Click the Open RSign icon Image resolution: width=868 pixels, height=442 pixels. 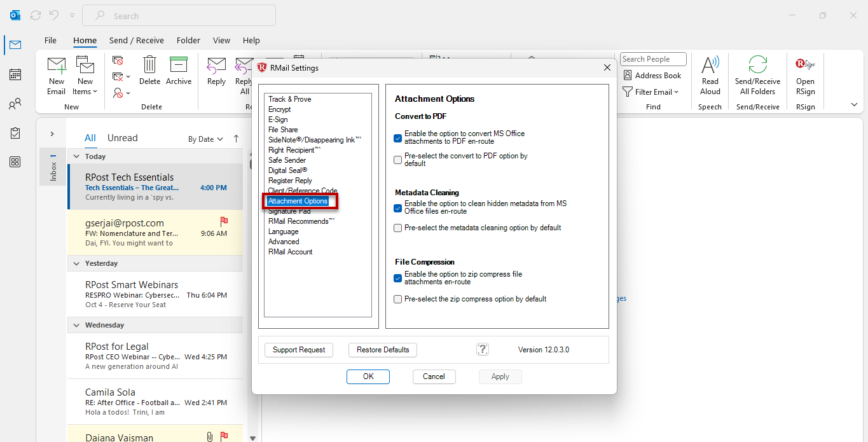805,64
